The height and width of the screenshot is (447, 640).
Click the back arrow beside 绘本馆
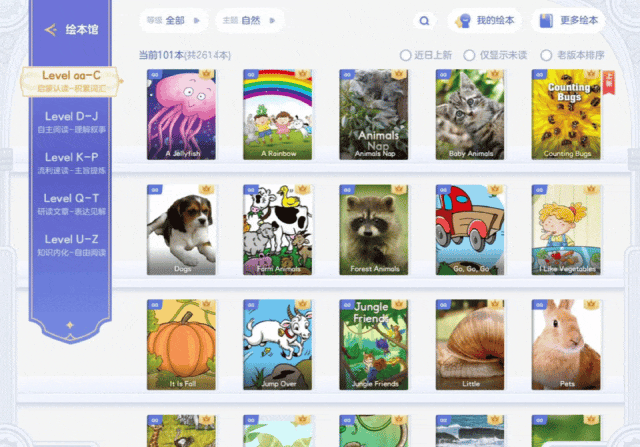[x=51, y=29]
